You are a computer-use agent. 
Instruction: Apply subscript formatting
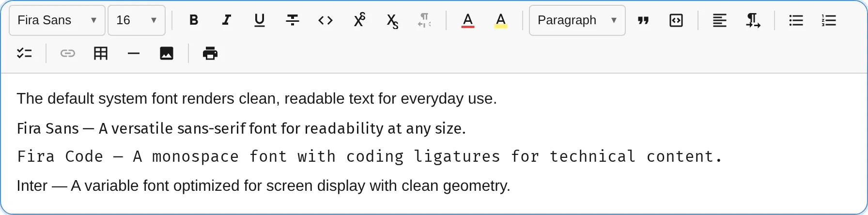(x=392, y=20)
